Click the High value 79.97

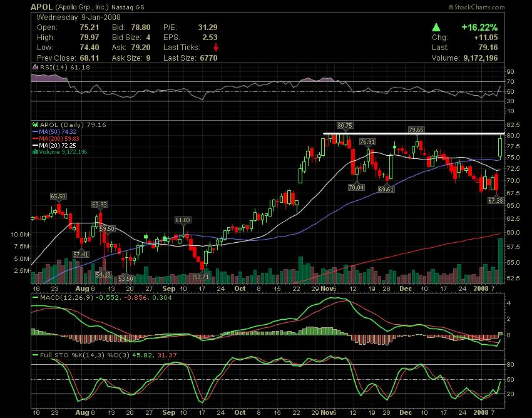pos(90,38)
